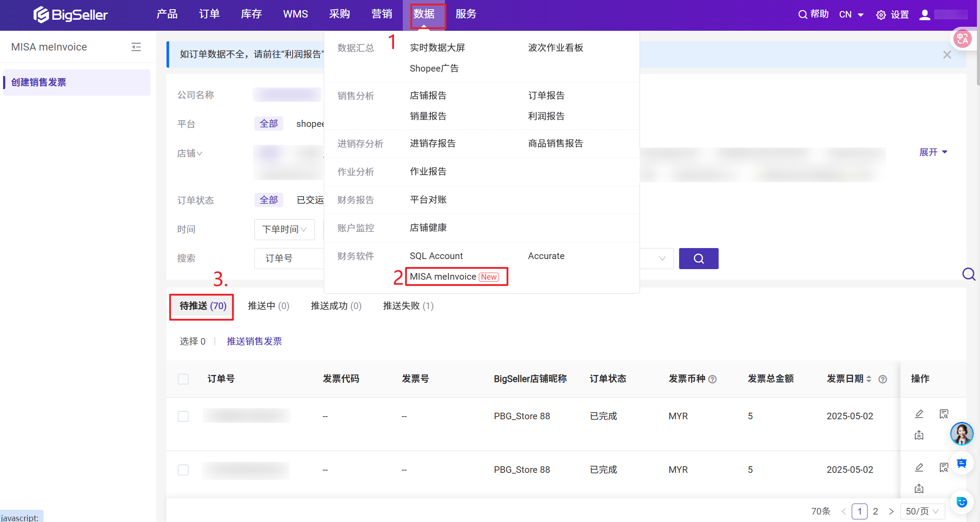Close the blue notice banner

pyautogui.click(x=947, y=54)
